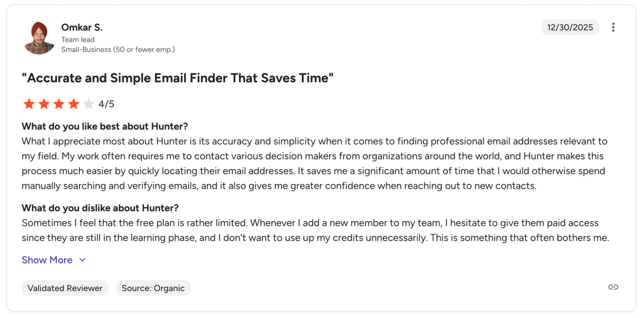Click the Validated Reviewer badge
The height and width of the screenshot is (318, 644).
point(65,288)
